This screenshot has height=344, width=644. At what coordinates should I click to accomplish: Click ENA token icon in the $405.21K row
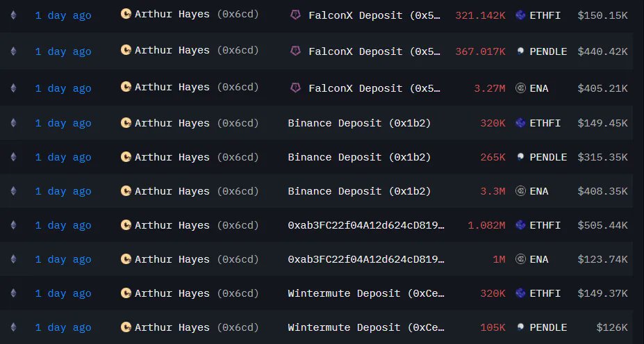[520, 88]
